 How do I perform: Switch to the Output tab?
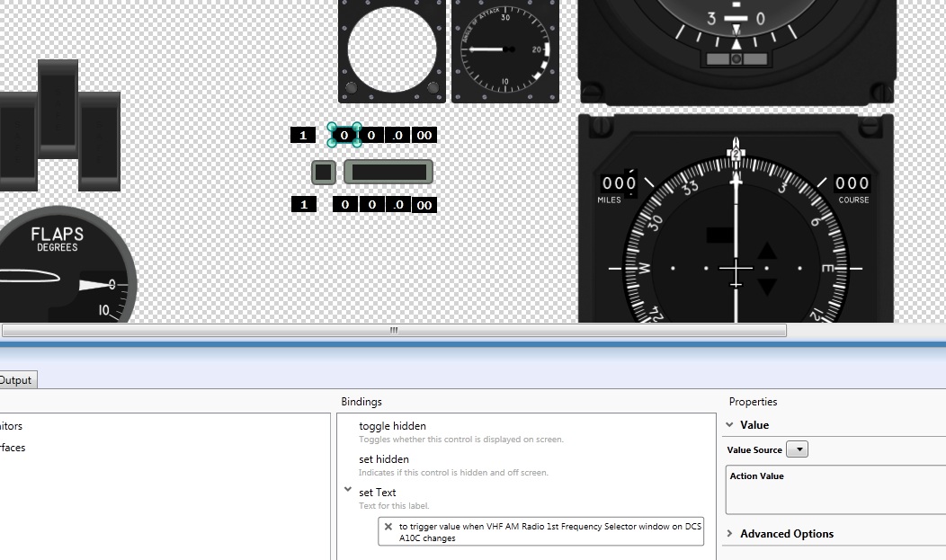(x=16, y=379)
